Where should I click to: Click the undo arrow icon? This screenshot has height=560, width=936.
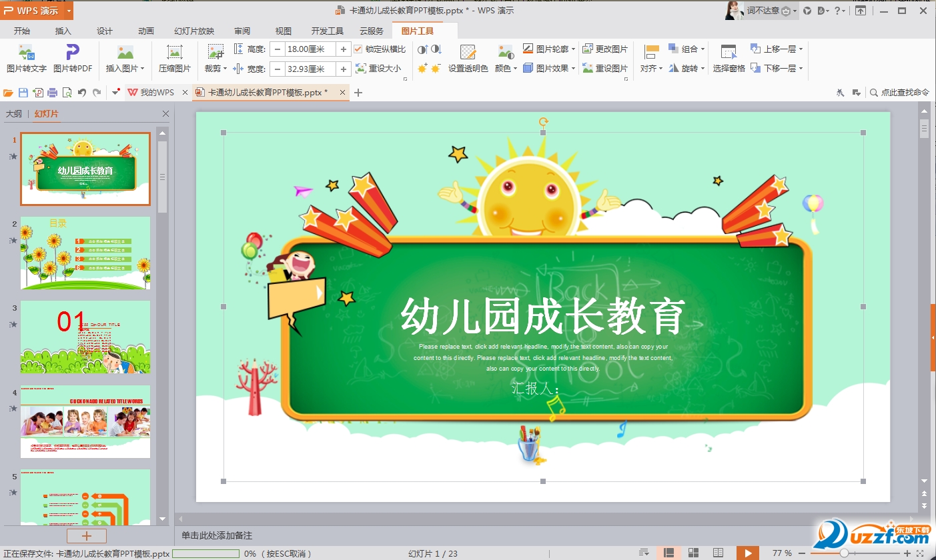82,93
